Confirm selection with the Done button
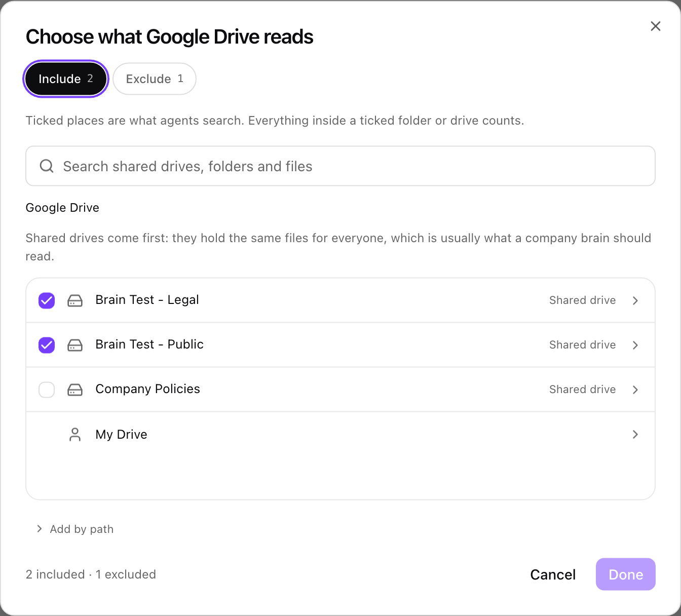 (626, 574)
